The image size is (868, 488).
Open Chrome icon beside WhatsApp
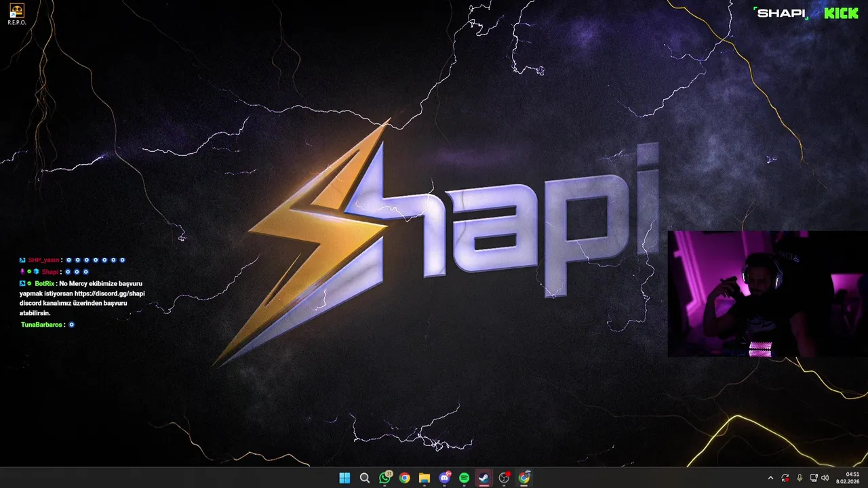click(404, 478)
